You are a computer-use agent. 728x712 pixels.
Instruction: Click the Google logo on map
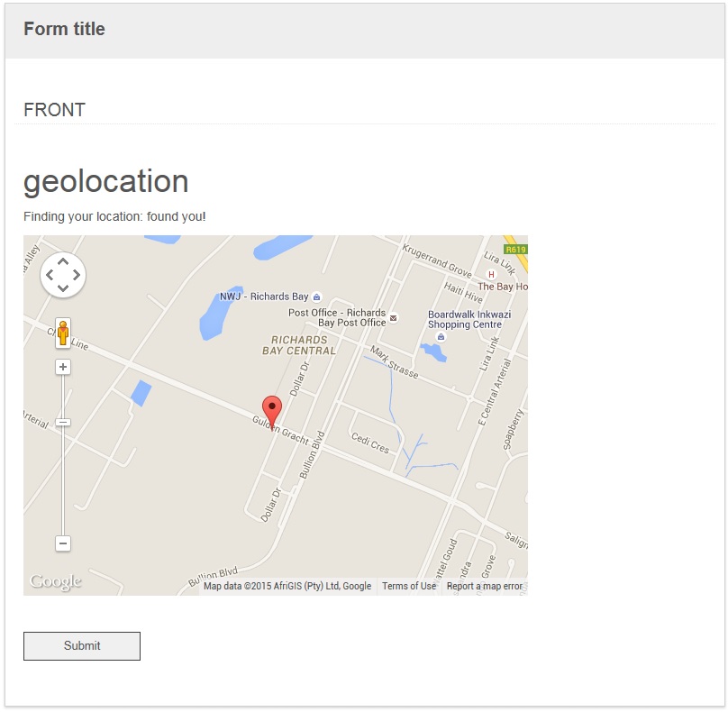[x=56, y=582]
